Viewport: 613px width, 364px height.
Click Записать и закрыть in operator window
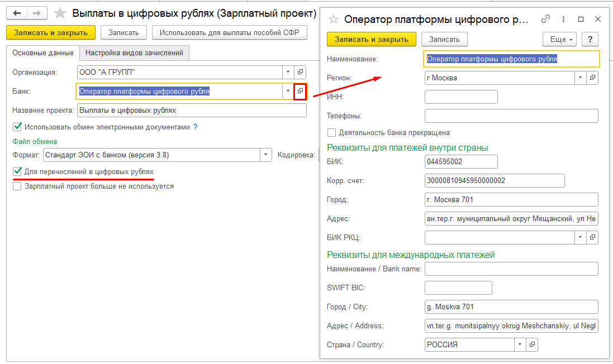click(372, 39)
